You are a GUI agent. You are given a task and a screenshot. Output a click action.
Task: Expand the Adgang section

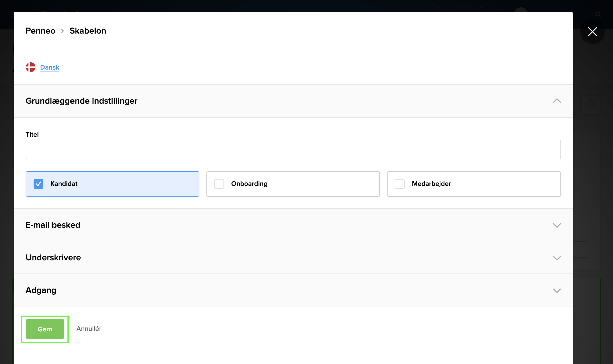click(x=557, y=291)
